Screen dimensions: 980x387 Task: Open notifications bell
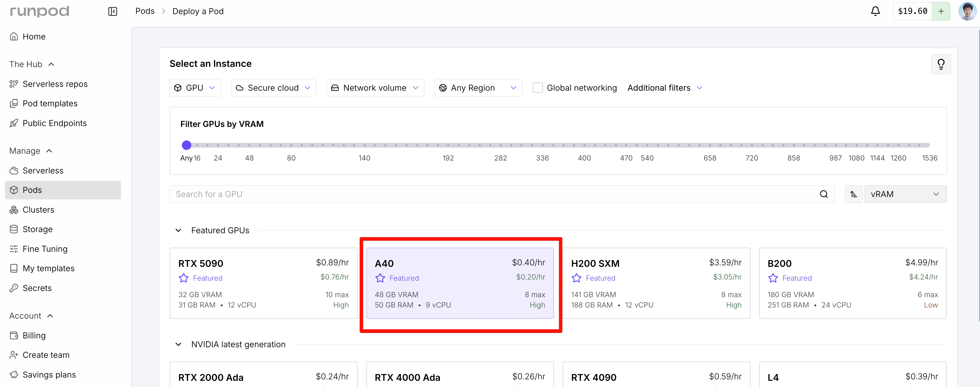pos(876,11)
